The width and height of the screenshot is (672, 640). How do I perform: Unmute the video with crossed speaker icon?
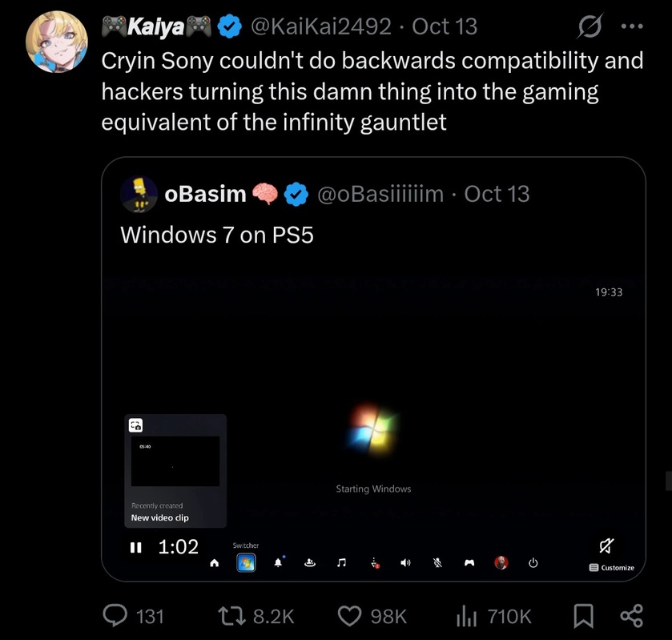[x=606, y=545]
